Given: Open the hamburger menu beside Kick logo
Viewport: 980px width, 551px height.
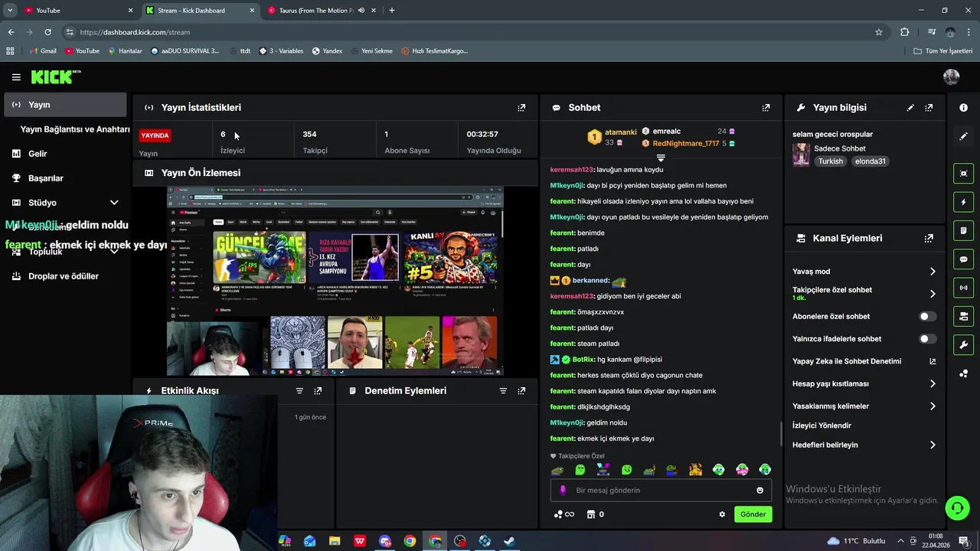Looking at the screenshot, I should [16, 77].
